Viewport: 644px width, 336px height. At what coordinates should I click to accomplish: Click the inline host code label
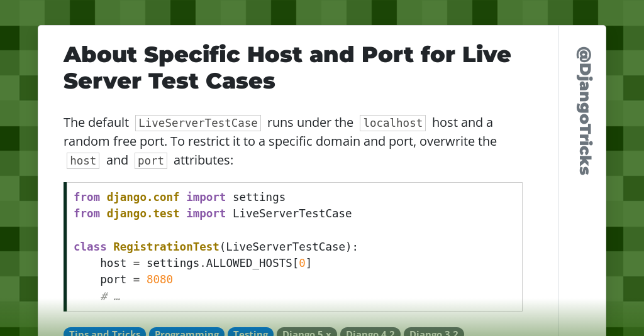(x=83, y=161)
